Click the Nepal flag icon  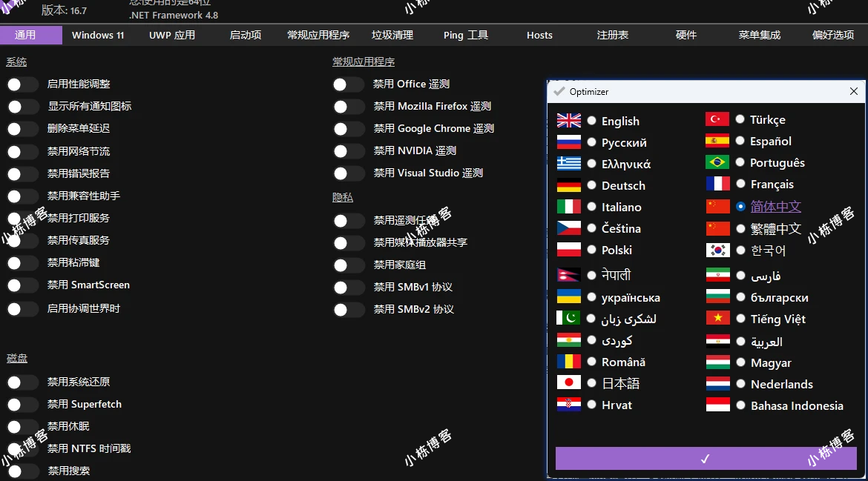tap(568, 275)
